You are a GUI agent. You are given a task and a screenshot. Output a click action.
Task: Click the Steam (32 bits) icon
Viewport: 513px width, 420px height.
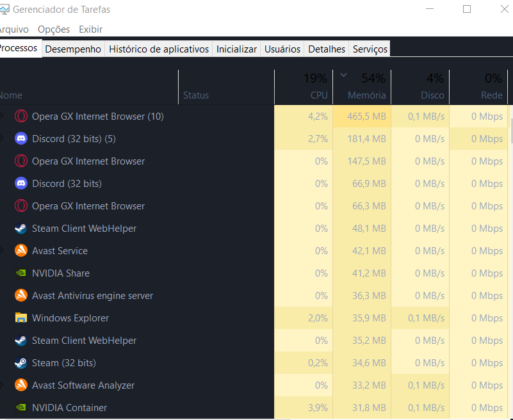pos(21,363)
